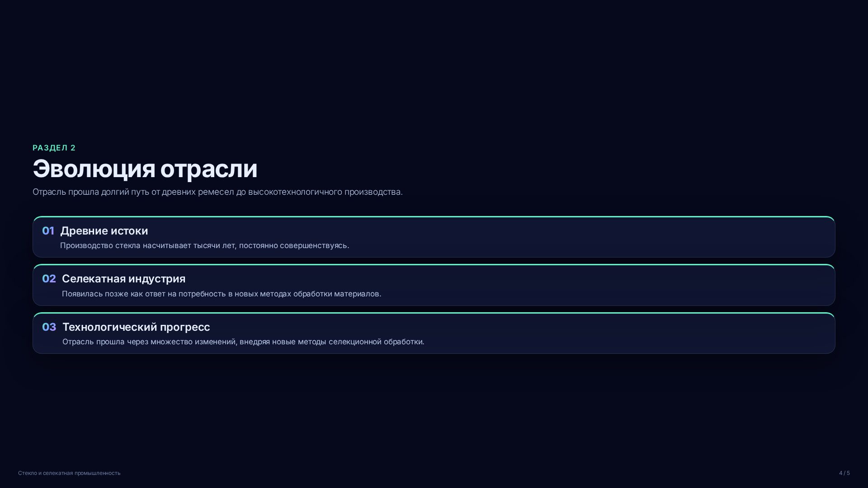The width and height of the screenshot is (868, 488).
Task: Select the 'Технологический прогресс' title
Action: point(136,327)
